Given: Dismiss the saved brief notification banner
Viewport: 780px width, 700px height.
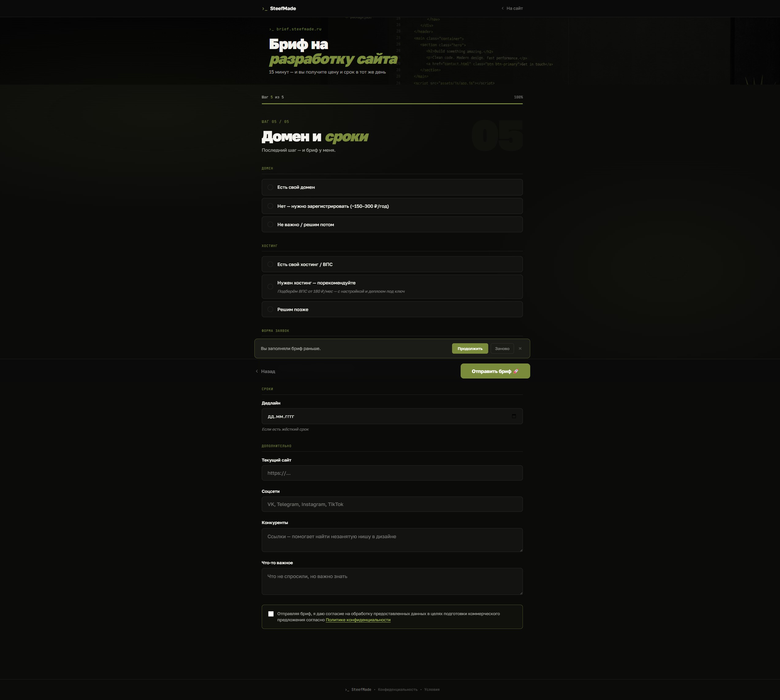Looking at the screenshot, I should pyautogui.click(x=520, y=348).
